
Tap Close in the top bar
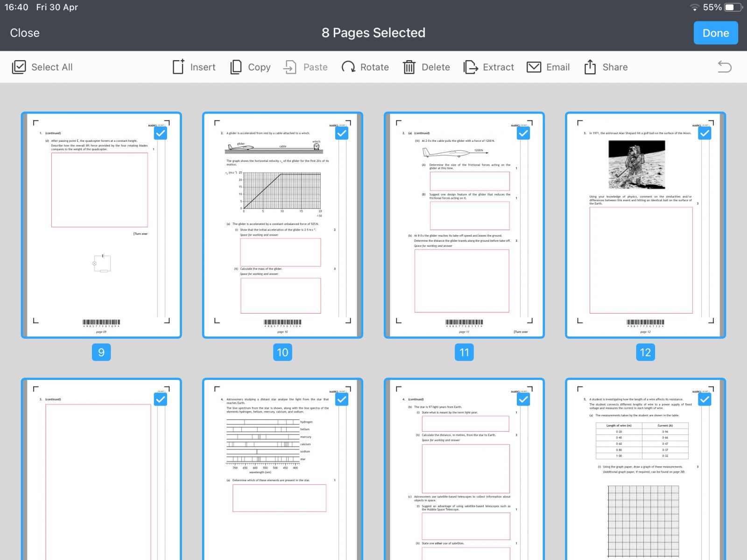point(25,33)
